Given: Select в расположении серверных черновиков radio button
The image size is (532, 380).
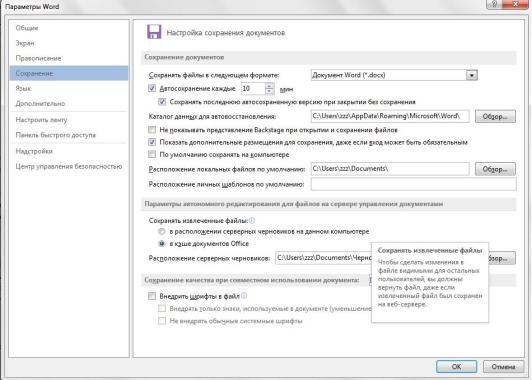Looking at the screenshot, I should click(162, 231).
